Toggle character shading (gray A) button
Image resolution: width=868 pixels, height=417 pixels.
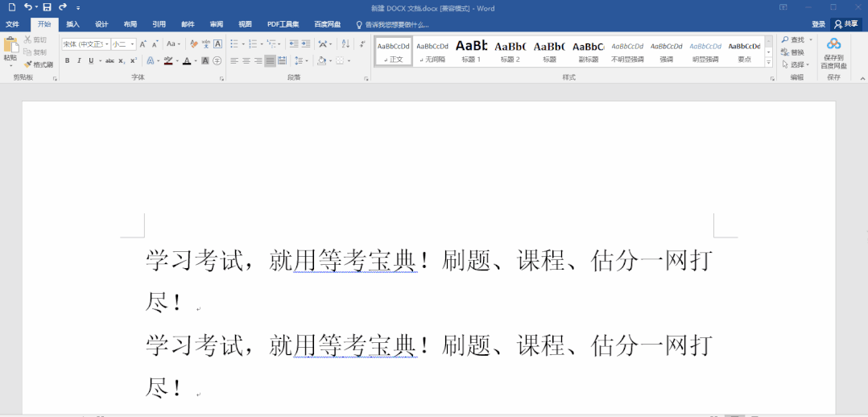tap(205, 61)
